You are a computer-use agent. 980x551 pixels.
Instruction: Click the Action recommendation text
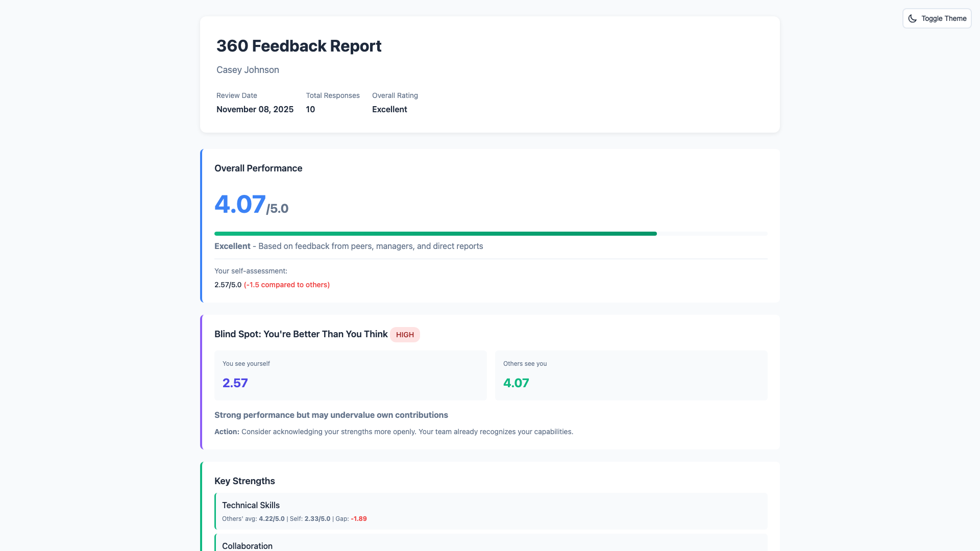pos(393,431)
